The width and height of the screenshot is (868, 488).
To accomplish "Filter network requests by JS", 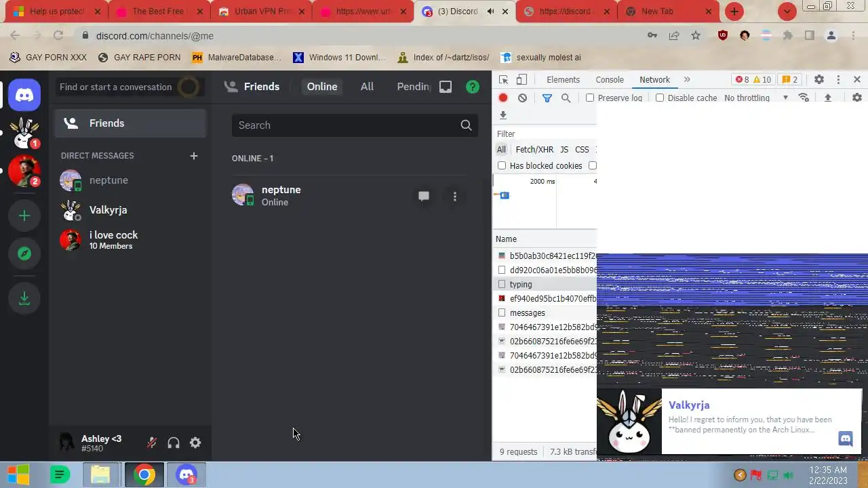I will point(564,150).
